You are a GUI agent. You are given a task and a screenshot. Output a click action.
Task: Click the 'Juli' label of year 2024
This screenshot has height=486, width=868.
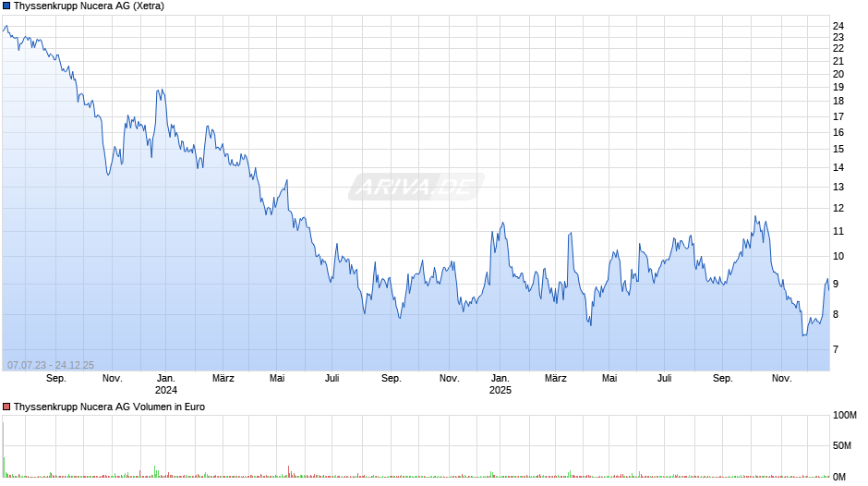[x=332, y=379]
